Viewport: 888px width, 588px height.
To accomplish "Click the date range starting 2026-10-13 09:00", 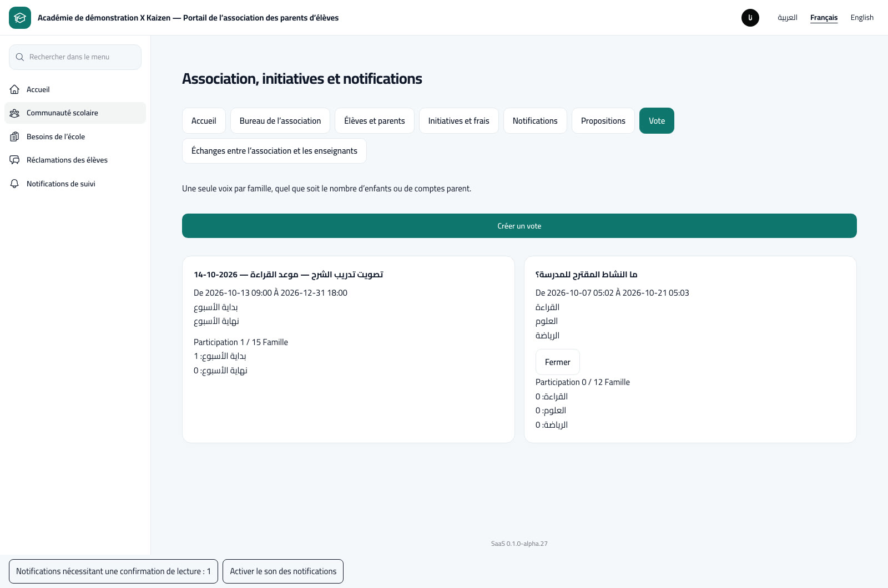I will coord(270,293).
